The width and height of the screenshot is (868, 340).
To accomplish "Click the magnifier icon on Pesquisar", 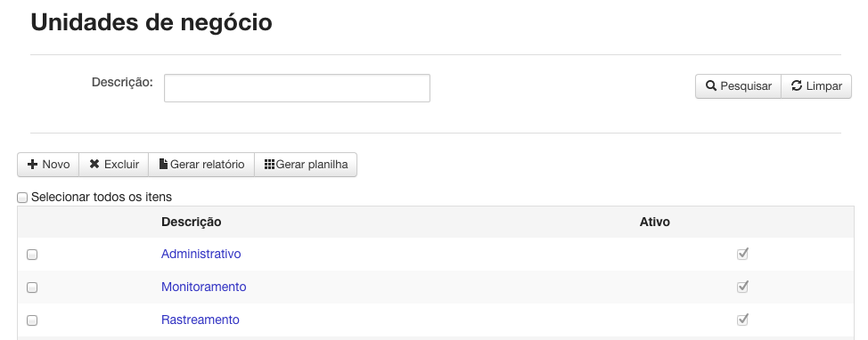I will click(x=711, y=85).
